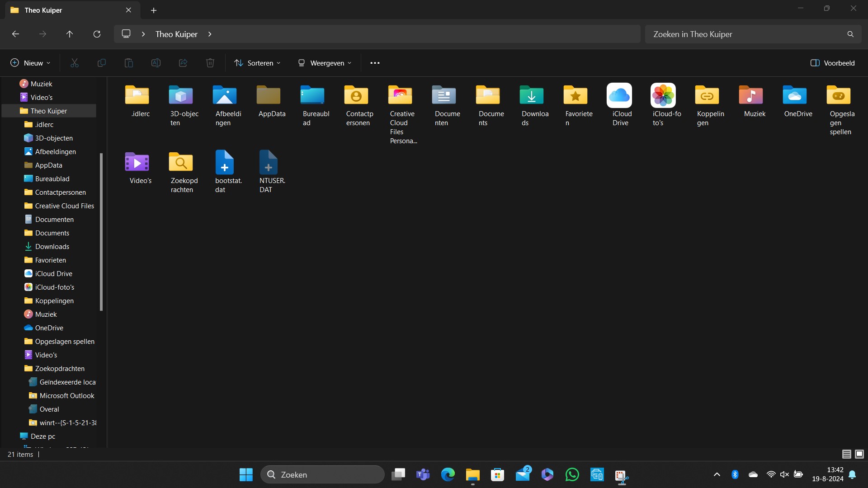Open the Nieuw dropdown menu
868x488 pixels.
pos(30,63)
